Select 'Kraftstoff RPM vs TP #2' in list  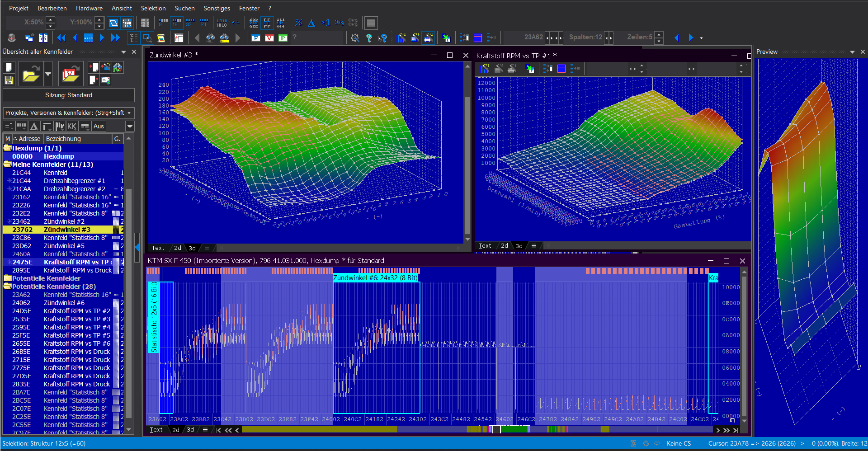pyautogui.click(x=77, y=311)
